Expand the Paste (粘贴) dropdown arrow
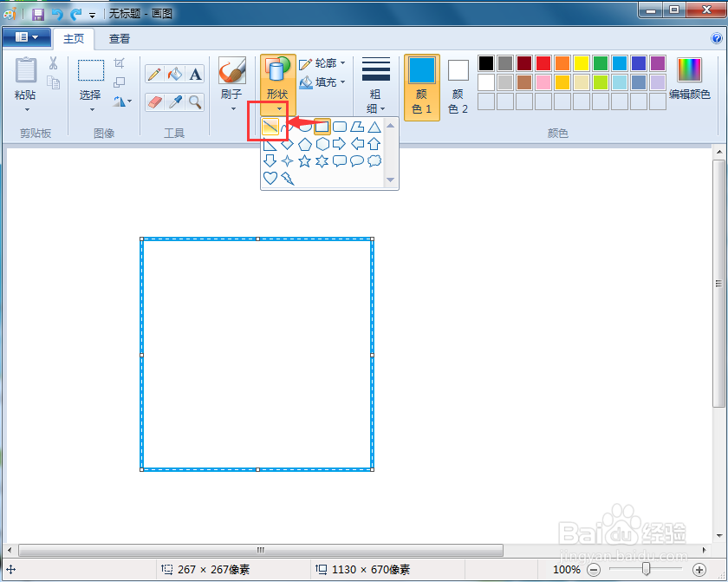728x582 pixels. (27, 109)
